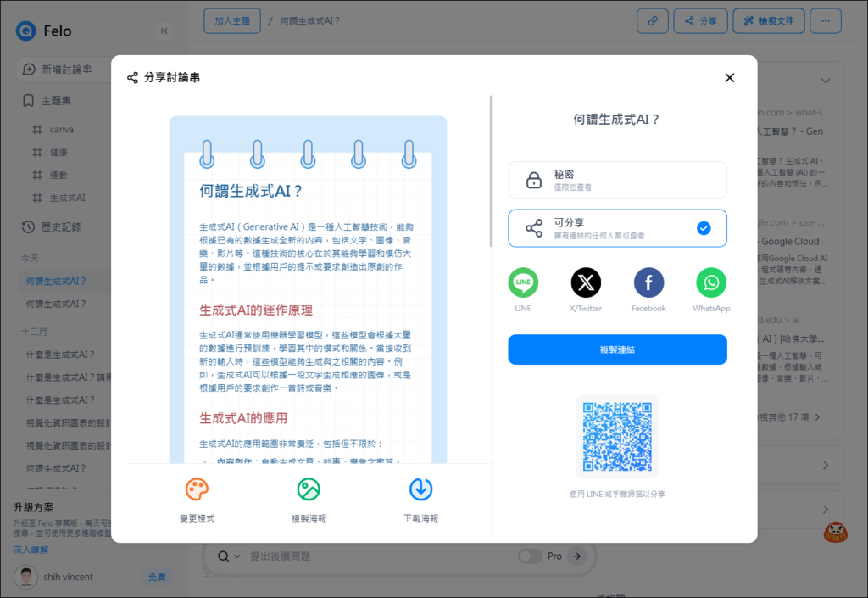Click the new discussion 新增討論串 button
The image size is (868, 598).
point(65,70)
